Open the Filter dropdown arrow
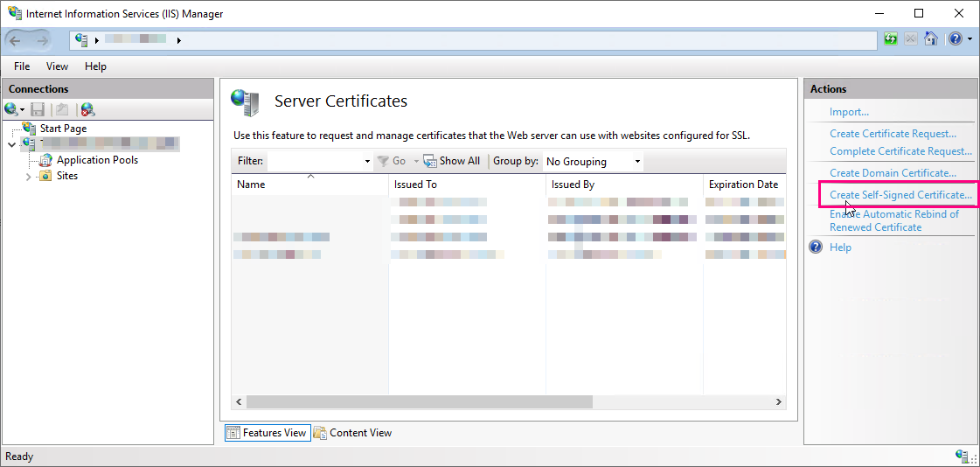Viewport: 980px width, 467px height. 367,162
